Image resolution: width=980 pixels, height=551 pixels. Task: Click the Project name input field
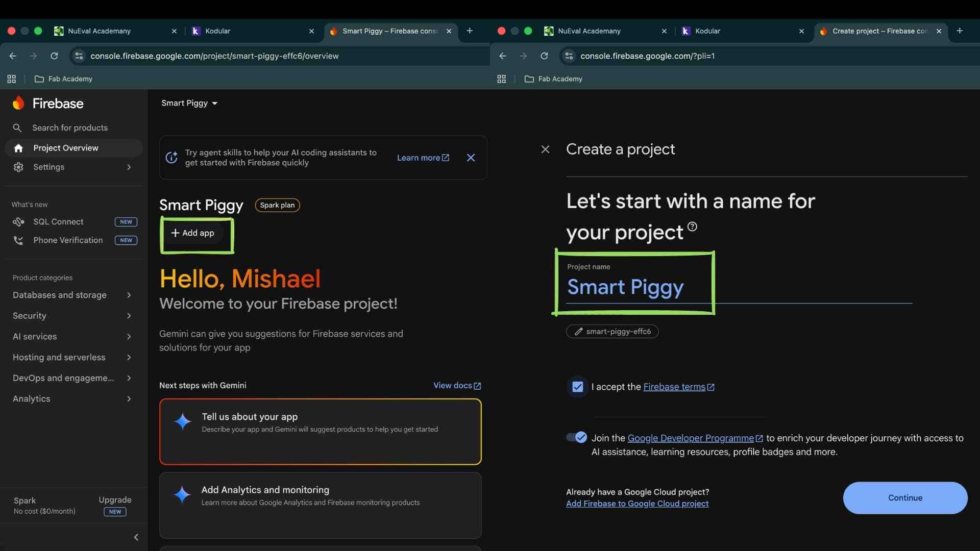point(739,287)
